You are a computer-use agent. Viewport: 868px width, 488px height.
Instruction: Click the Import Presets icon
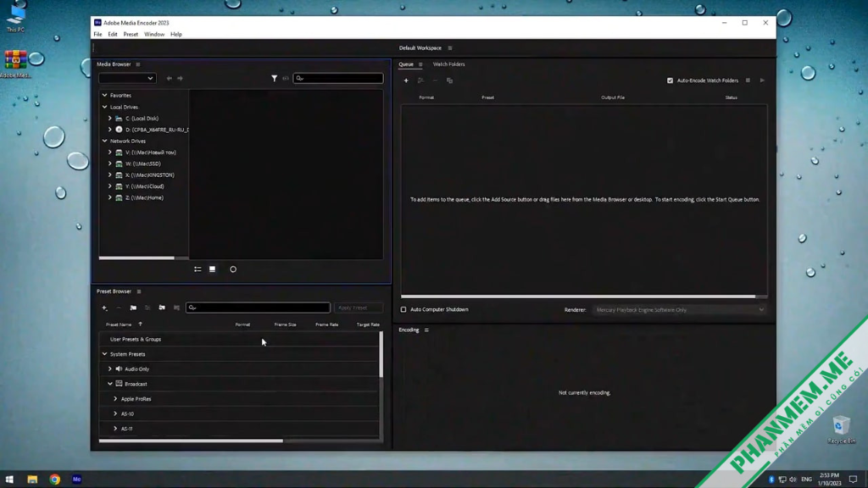point(162,308)
